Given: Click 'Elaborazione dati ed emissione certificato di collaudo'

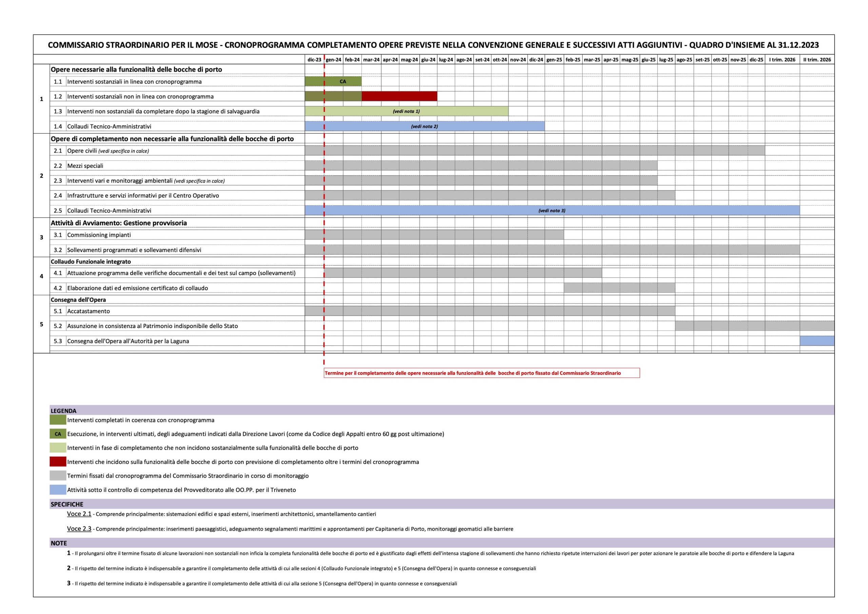Looking at the screenshot, I should 138,288.
